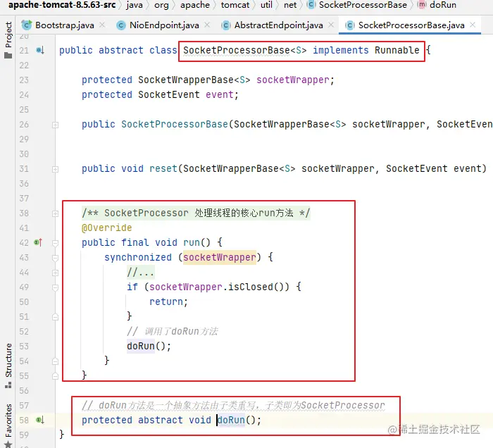Close the Bootstrap.java tab
This screenshot has height=448, width=493.
(x=102, y=25)
